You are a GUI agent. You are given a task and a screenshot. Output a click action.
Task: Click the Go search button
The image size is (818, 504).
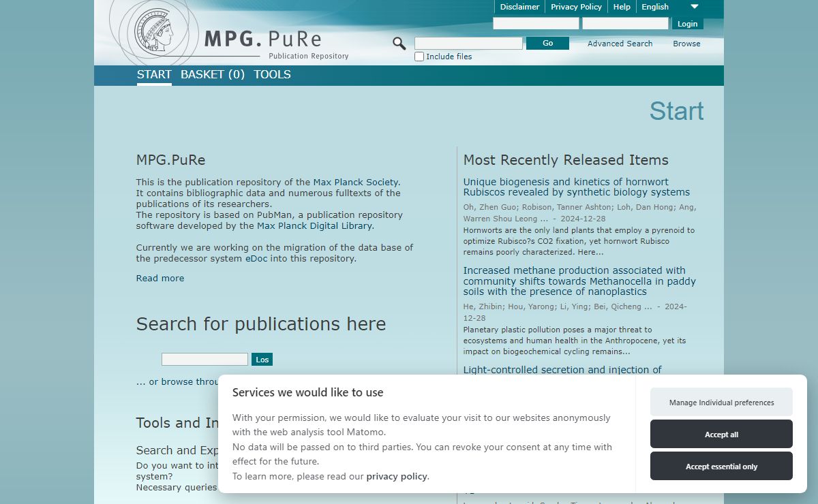547,43
